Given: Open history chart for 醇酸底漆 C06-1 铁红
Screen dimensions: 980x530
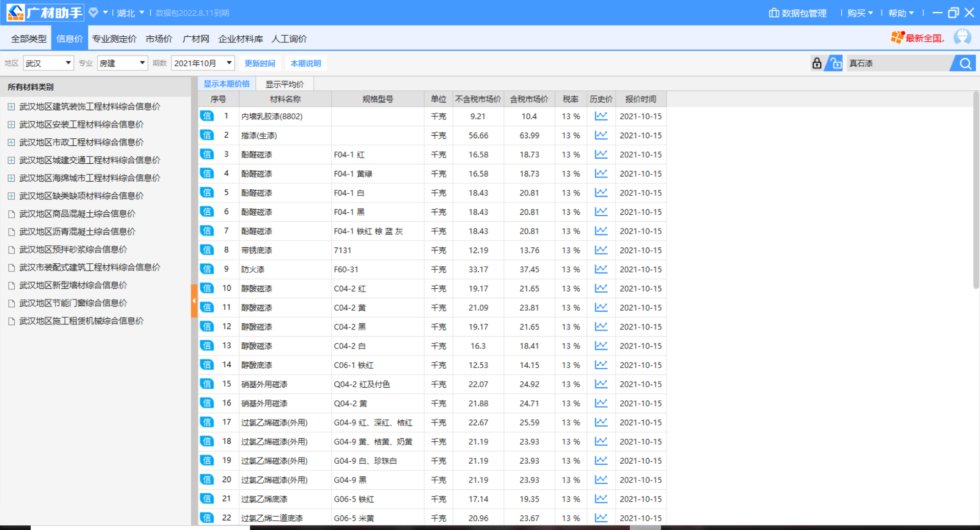Looking at the screenshot, I should (x=601, y=365).
